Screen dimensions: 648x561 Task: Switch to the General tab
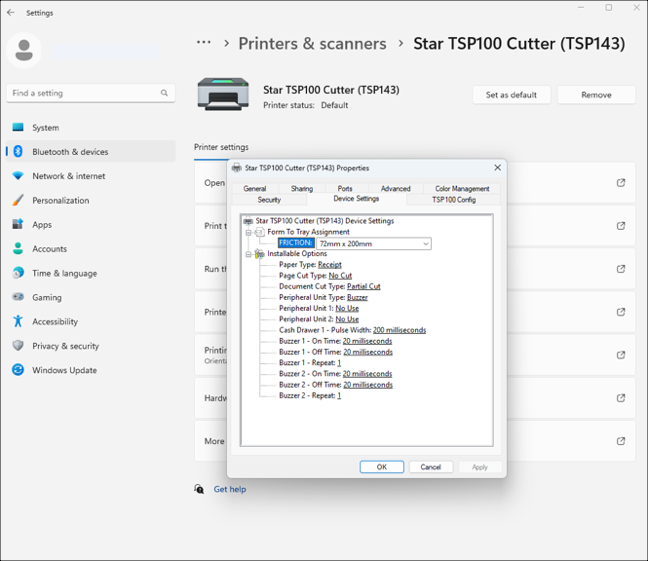[x=255, y=189]
